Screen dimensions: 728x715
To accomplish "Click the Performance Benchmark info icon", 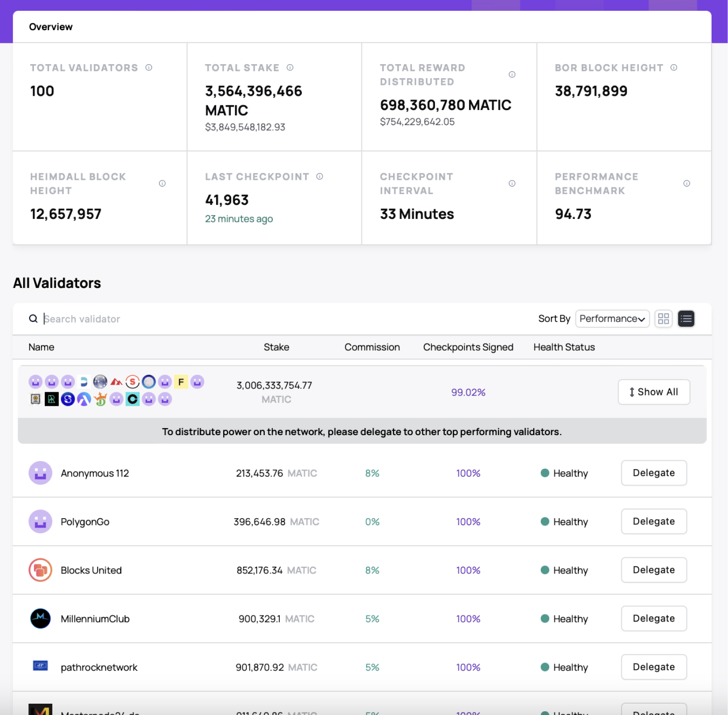I will [x=686, y=185].
